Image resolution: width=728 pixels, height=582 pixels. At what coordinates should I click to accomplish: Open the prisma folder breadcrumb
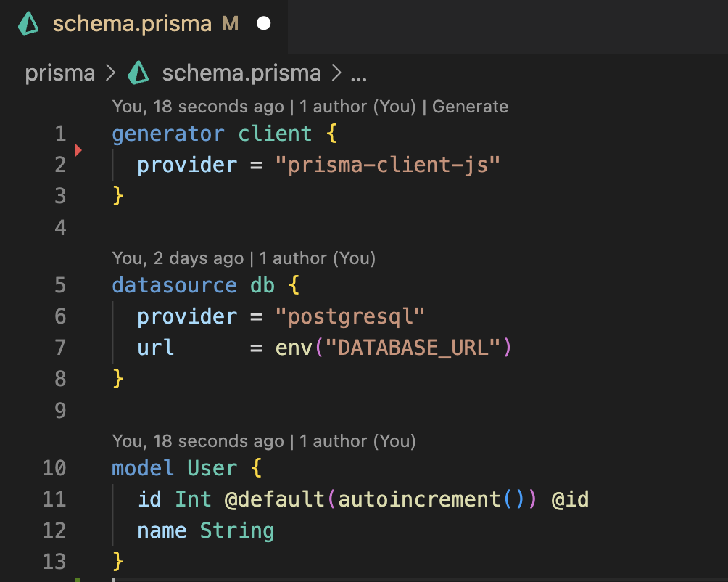pos(60,73)
